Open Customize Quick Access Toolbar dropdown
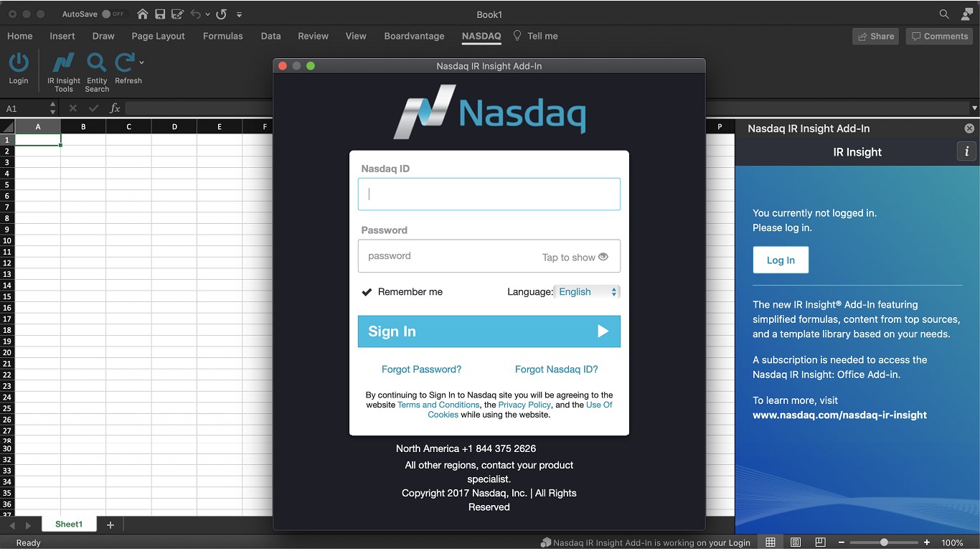The height and width of the screenshot is (551, 980). [239, 14]
